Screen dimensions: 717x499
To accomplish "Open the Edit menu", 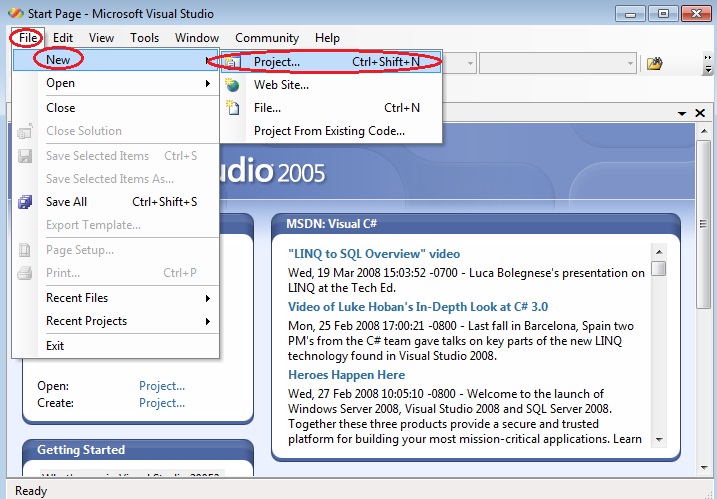I will pyautogui.click(x=63, y=38).
